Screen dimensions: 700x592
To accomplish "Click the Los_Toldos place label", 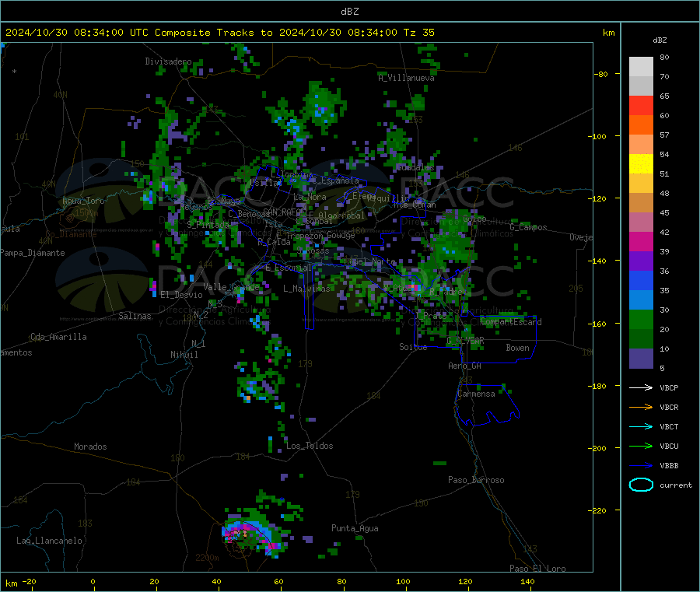I will 310,446.
